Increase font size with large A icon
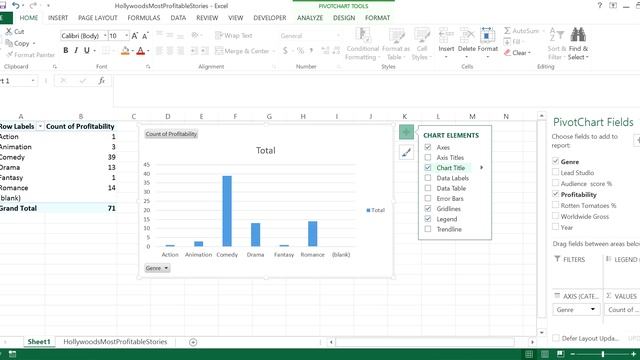The width and height of the screenshot is (640, 360). [134, 36]
